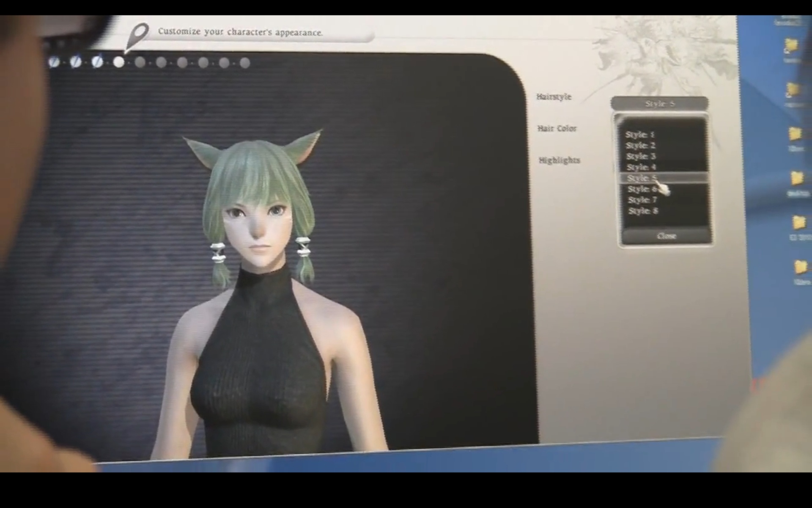Select Style: 1 from hairstyle list

tap(640, 135)
